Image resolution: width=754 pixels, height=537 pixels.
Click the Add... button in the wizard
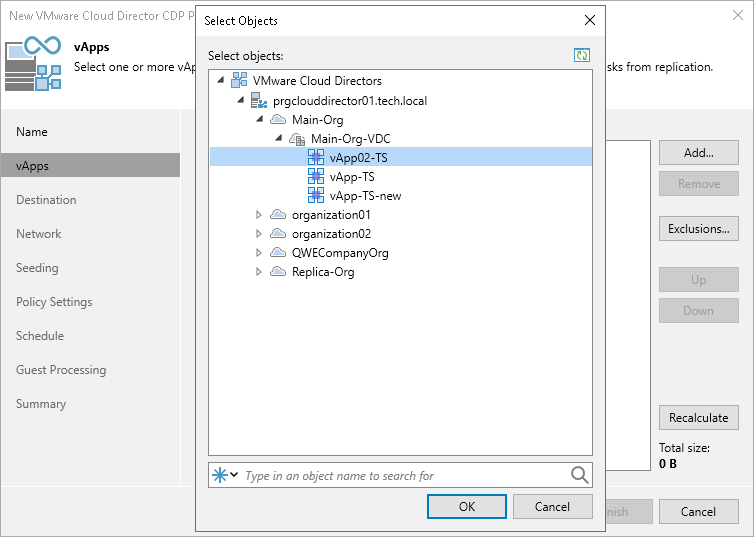[x=699, y=152]
